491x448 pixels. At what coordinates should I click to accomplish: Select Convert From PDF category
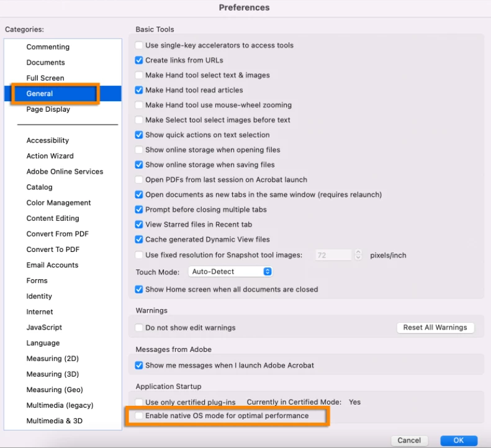(58, 234)
